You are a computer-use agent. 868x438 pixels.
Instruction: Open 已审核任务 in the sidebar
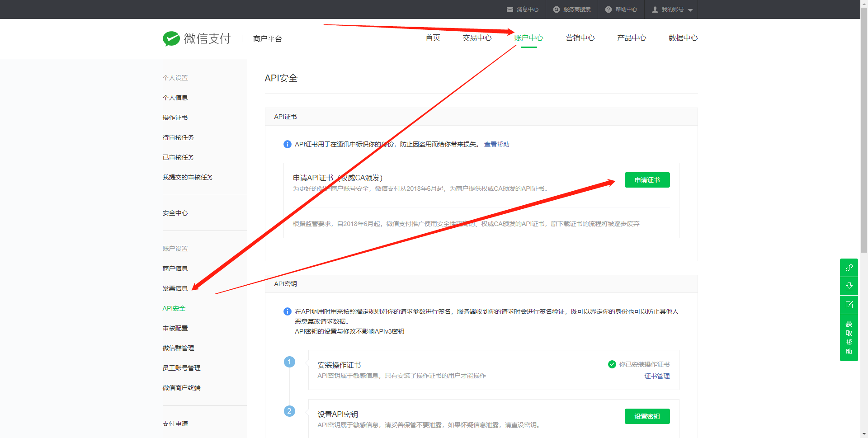pos(178,157)
